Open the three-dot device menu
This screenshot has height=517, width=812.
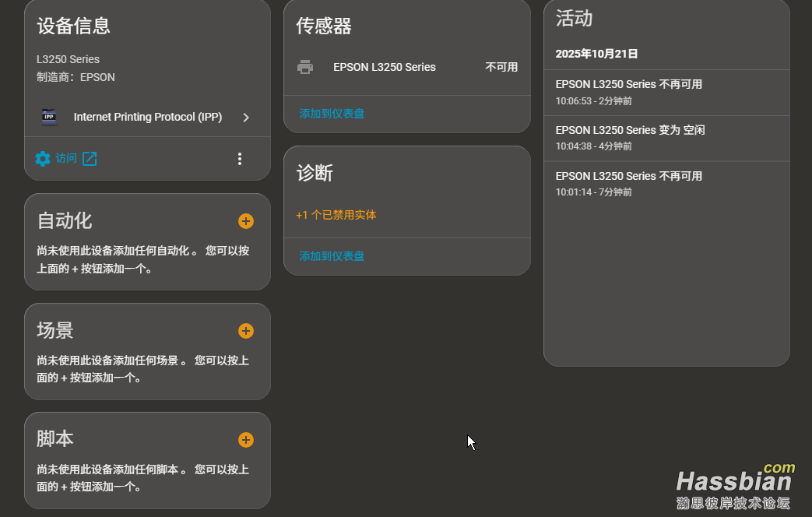(239, 159)
